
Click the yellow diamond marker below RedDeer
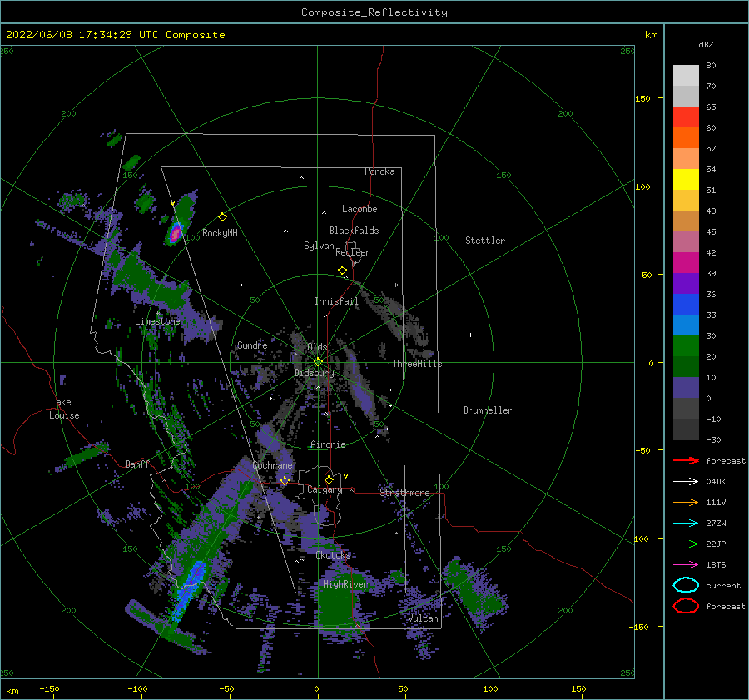(342, 270)
